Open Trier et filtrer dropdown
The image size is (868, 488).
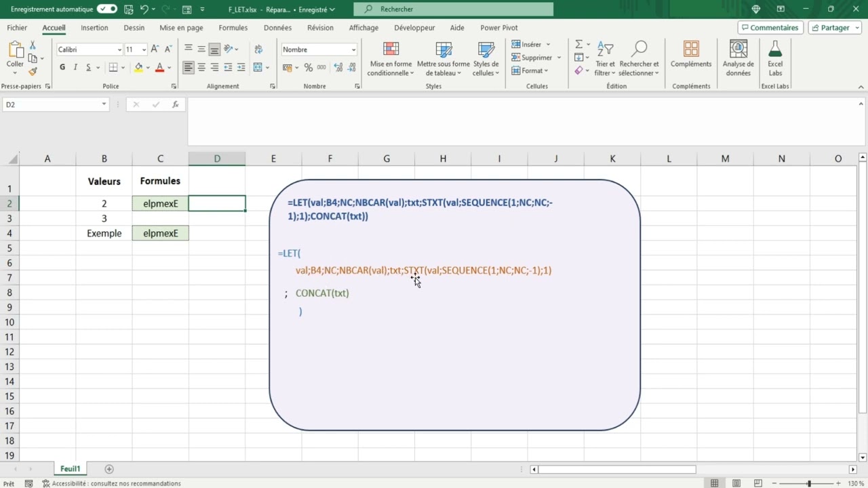(x=604, y=59)
